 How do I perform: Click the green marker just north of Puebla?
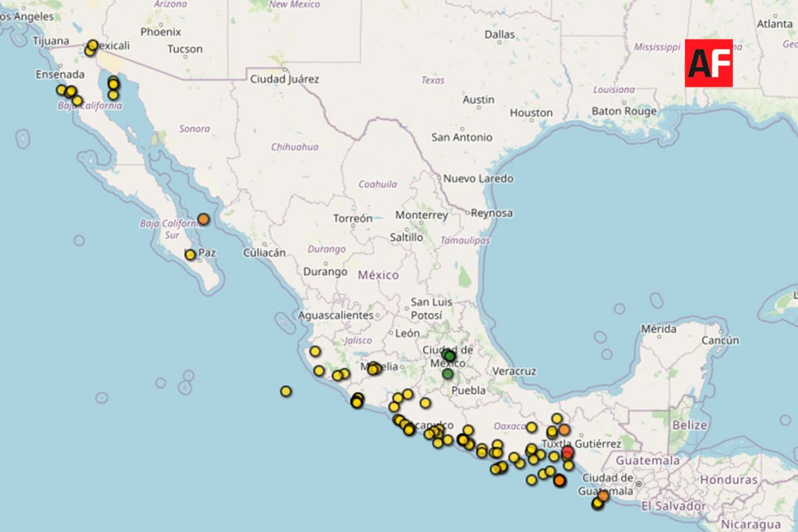[x=448, y=374]
